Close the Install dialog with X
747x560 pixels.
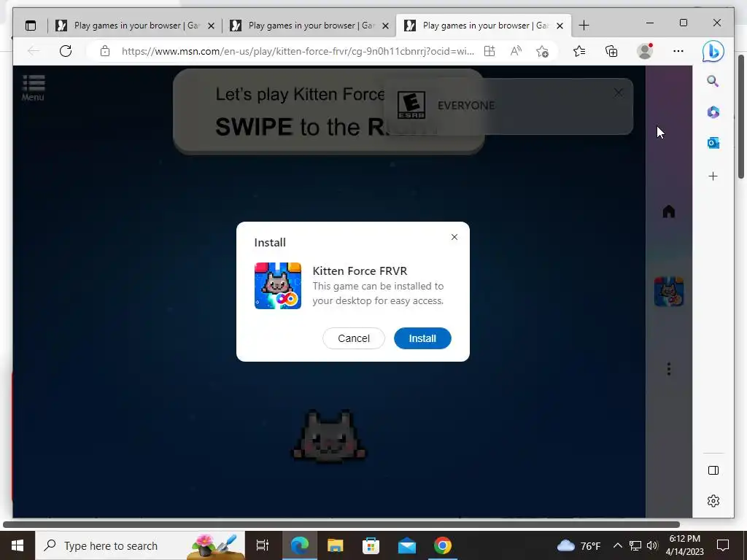point(454,237)
